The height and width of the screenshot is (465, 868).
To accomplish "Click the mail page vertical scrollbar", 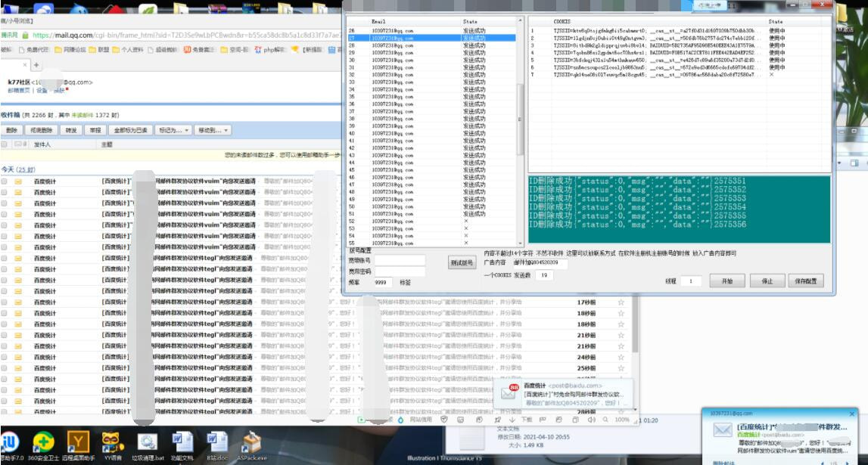I will [x=635, y=355].
